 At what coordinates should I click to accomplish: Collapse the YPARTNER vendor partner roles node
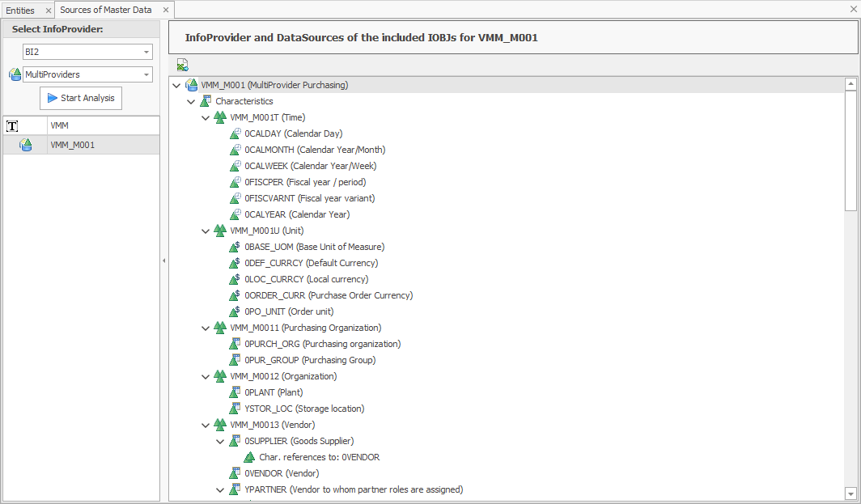(x=220, y=489)
